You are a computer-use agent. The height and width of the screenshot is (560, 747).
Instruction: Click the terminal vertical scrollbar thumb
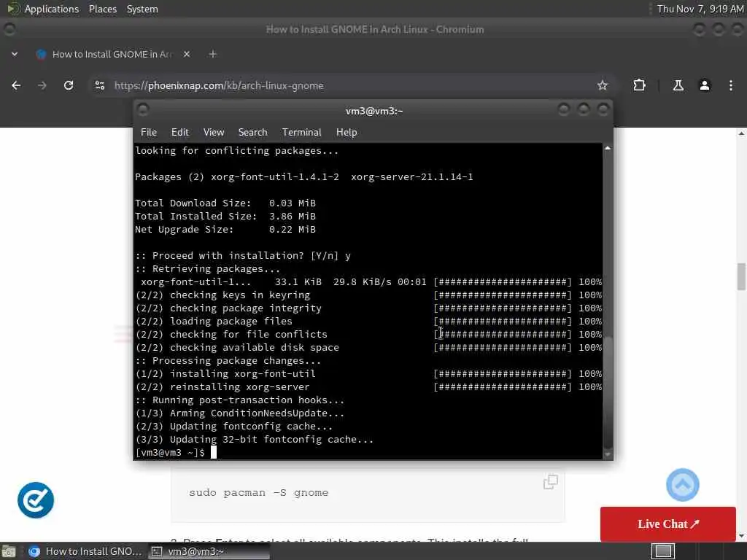pos(608,393)
